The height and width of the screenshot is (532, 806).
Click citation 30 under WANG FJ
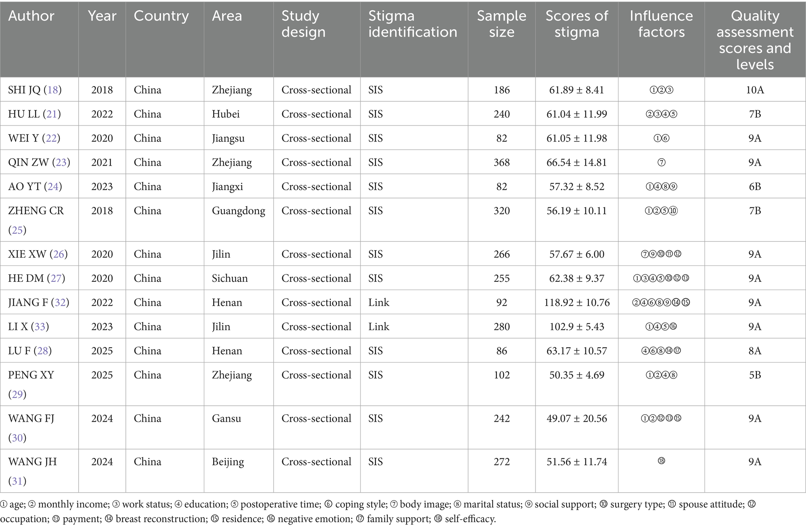17,438
